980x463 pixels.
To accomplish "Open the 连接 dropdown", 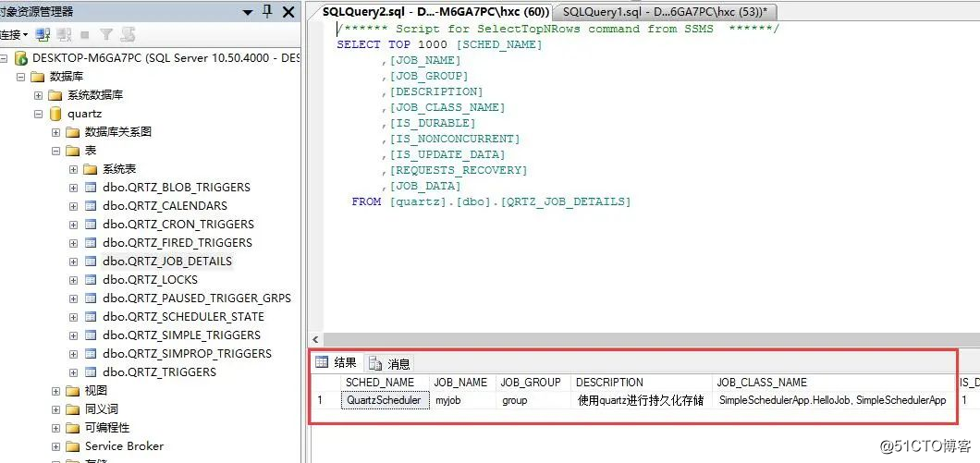I will (14, 34).
